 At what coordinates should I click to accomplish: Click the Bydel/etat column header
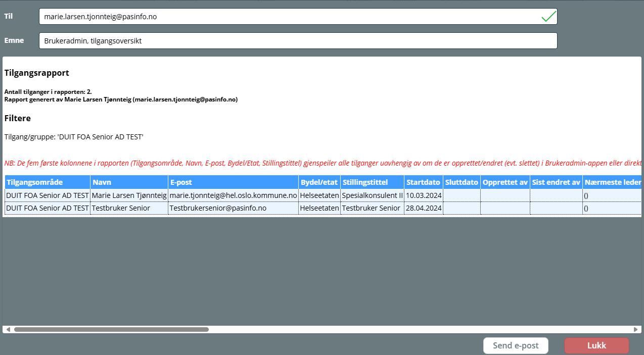[x=319, y=182]
